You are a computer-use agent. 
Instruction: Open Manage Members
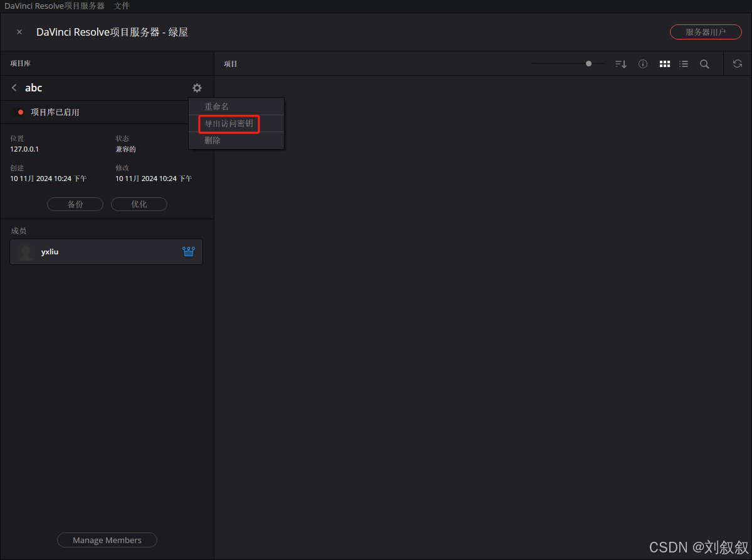107,539
